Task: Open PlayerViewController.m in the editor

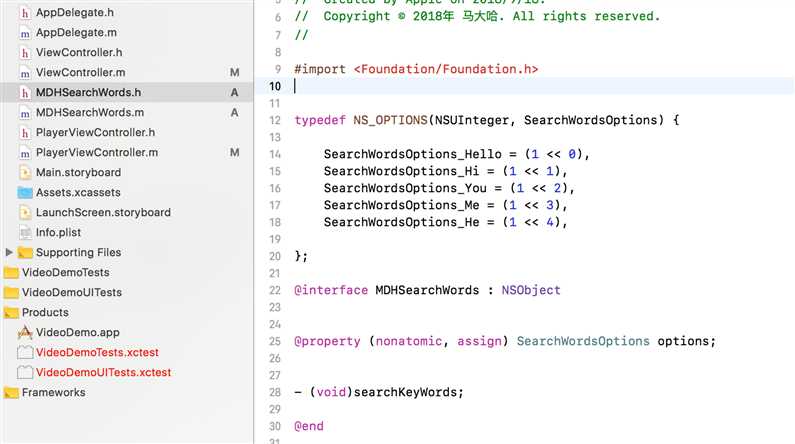Action: pos(97,153)
